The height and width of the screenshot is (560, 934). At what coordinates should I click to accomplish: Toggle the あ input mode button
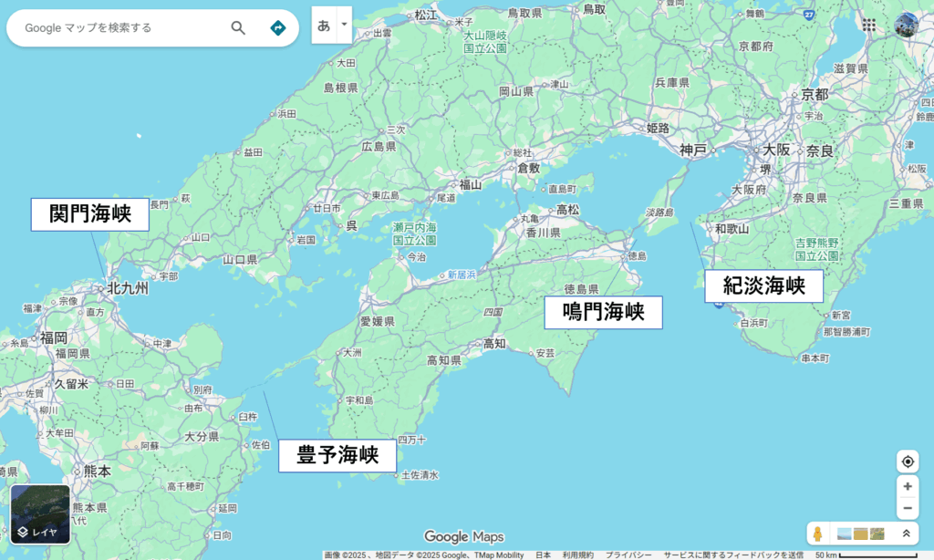coord(324,26)
